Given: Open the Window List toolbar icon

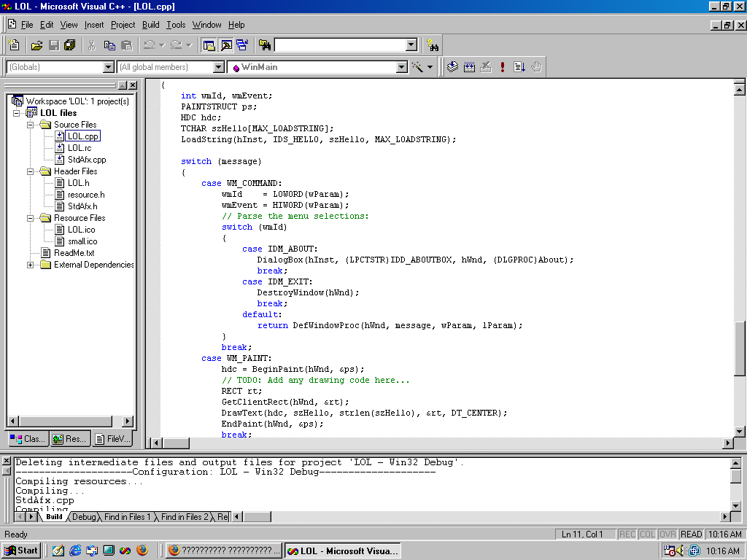Looking at the screenshot, I should pyautogui.click(x=242, y=44).
